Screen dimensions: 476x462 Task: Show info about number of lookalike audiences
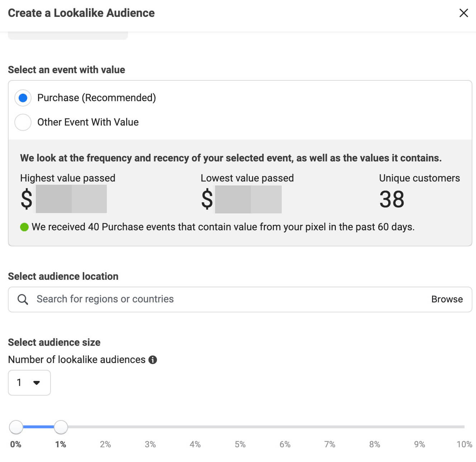click(153, 360)
